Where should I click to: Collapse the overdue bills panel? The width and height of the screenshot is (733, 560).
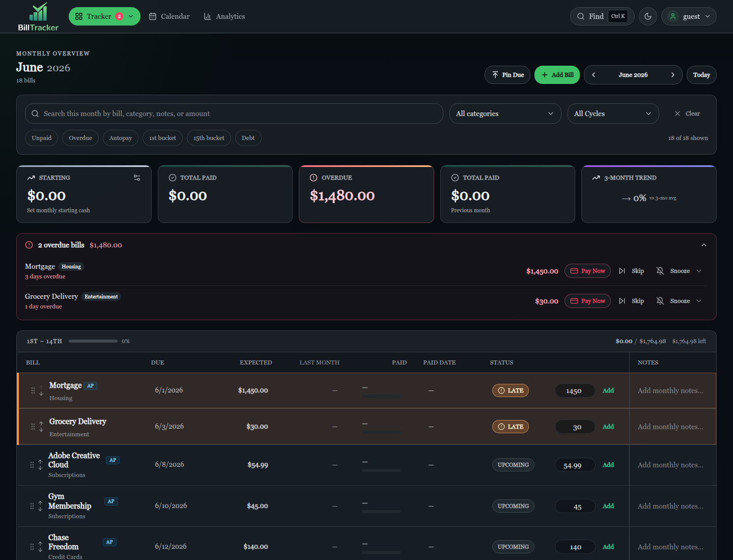point(704,245)
